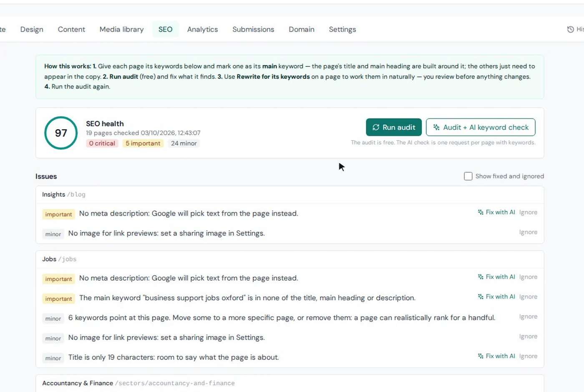Ignore the main keyword issue
The image size is (584, 392).
[x=528, y=297]
